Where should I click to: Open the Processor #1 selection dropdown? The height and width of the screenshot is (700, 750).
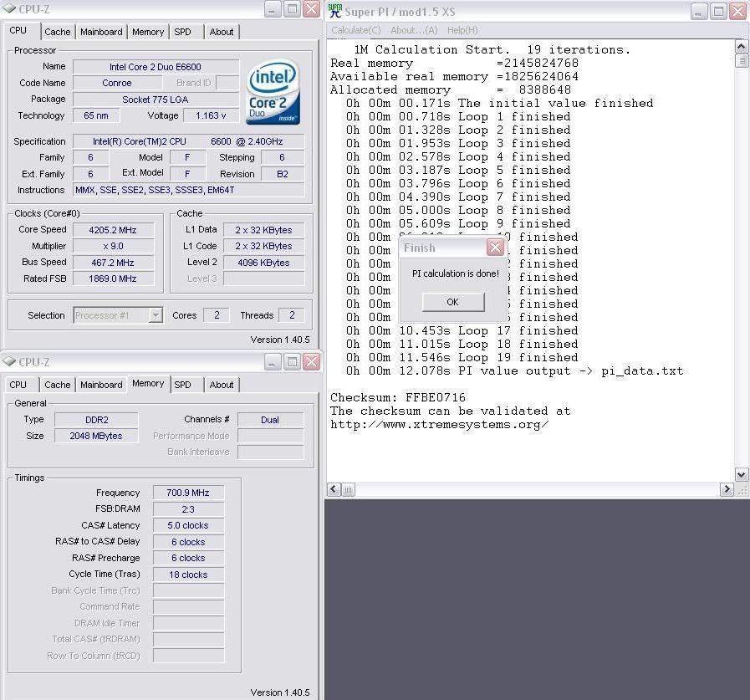coord(156,315)
